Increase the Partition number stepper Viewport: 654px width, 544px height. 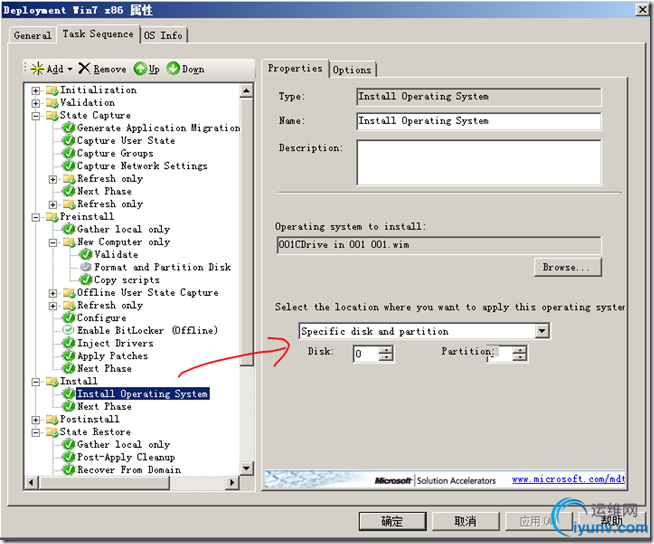pos(520,350)
